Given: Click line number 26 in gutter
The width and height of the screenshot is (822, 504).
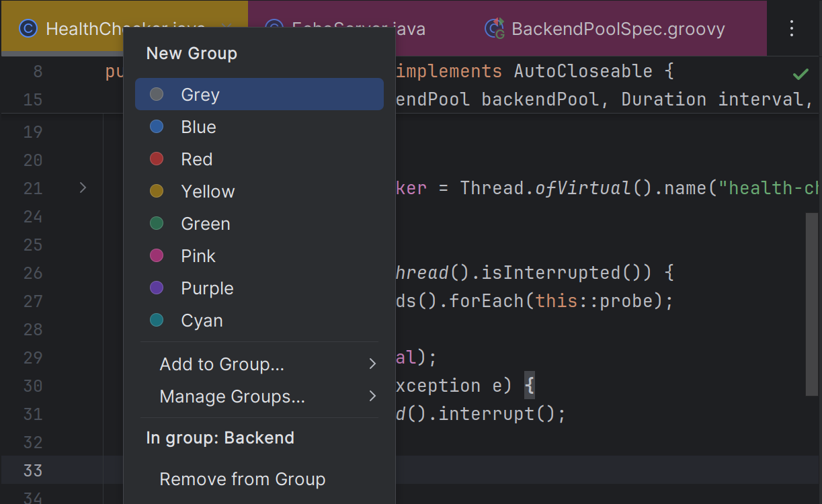Looking at the screenshot, I should (33, 273).
